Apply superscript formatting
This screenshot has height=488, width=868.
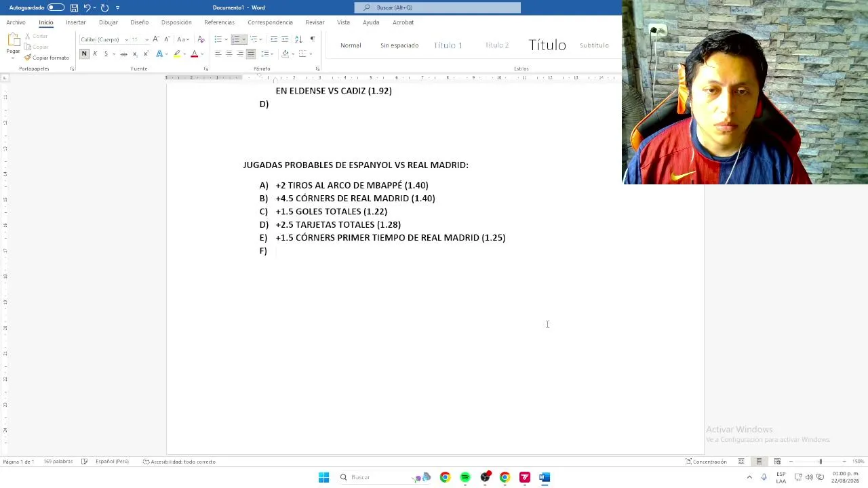point(146,54)
